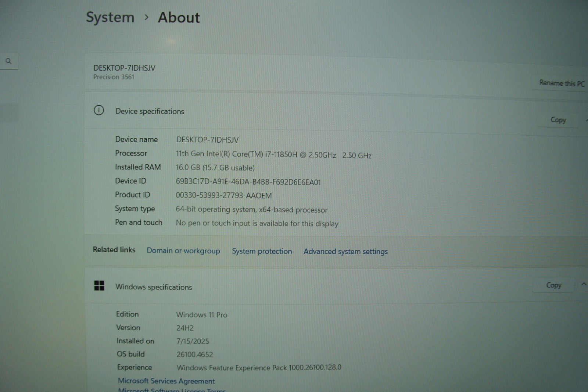Click the search magnifier icon in sidebar
588x392 pixels.
tap(8, 61)
